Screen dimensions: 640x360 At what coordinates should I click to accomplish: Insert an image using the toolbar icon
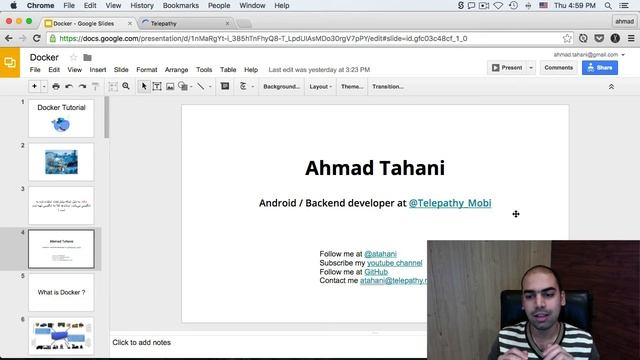170,87
